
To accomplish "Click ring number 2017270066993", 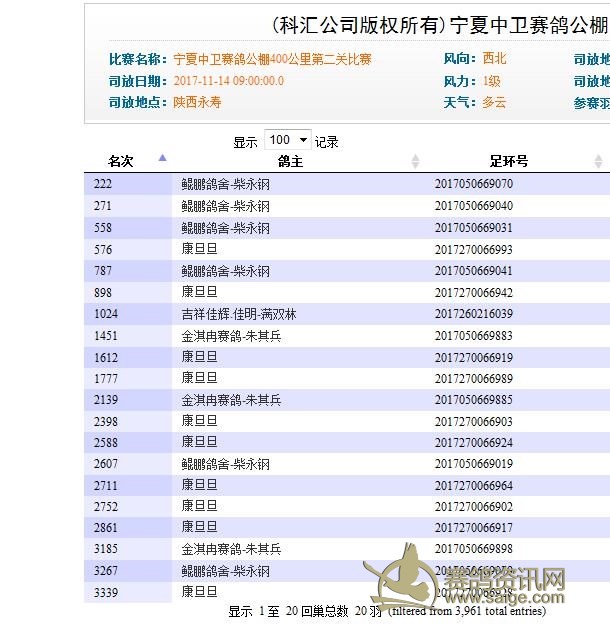I will 474,250.
